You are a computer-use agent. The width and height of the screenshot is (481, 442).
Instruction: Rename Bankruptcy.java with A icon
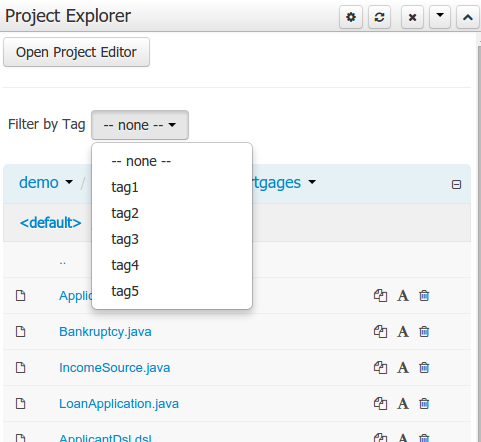point(403,332)
